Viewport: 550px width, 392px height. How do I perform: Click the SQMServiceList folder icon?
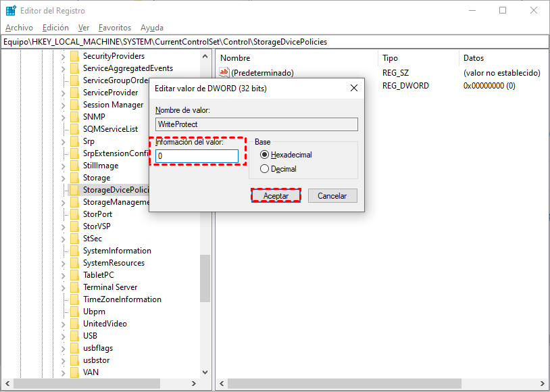[74, 129]
